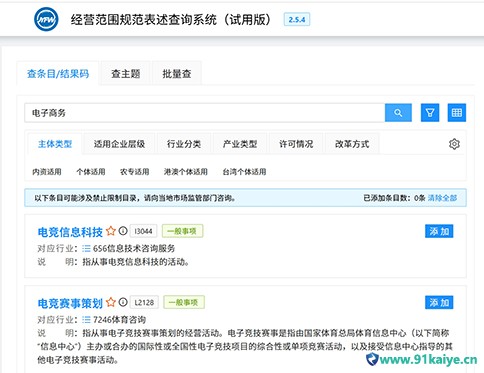Image resolution: width=484 pixels, height=373 pixels.
Task: Show info for 电竞信息科技 entry
Action: click(x=123, y=231)
